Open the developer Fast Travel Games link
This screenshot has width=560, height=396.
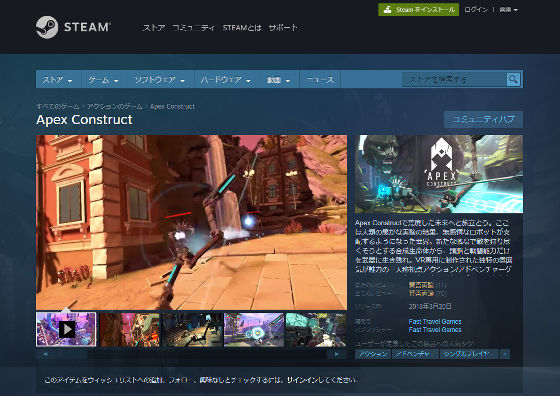click(x=435, y=321)
